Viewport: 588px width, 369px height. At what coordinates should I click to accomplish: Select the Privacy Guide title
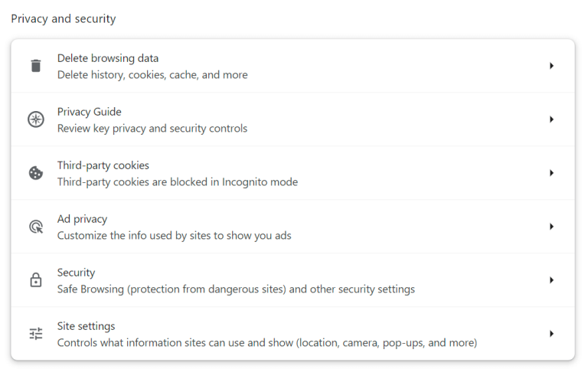(89, 112)
